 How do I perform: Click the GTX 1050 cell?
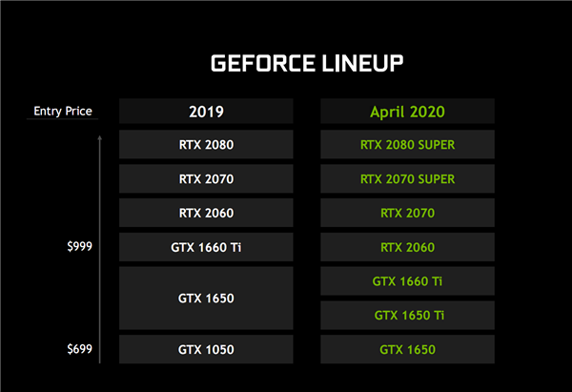206,349
